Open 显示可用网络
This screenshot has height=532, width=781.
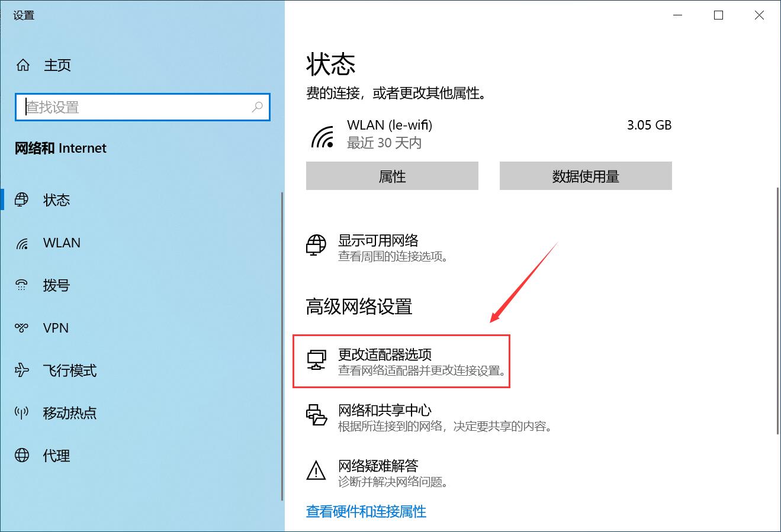click(378, 240)
